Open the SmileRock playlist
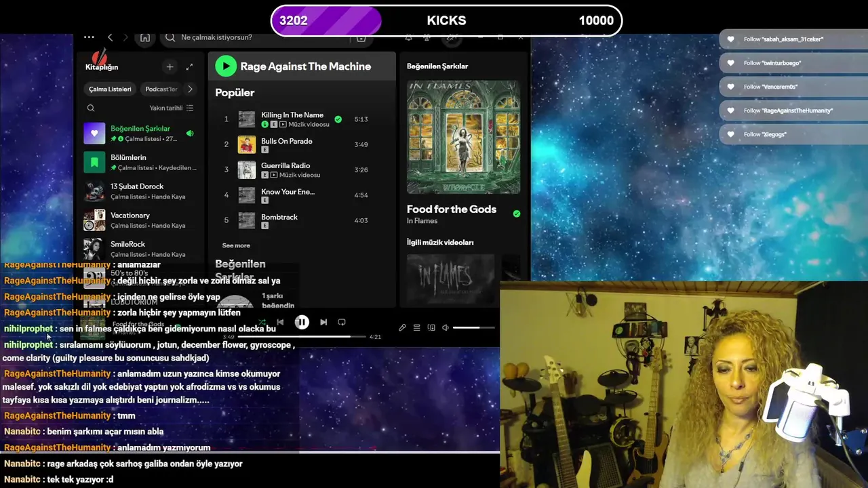 coord(140,249)
